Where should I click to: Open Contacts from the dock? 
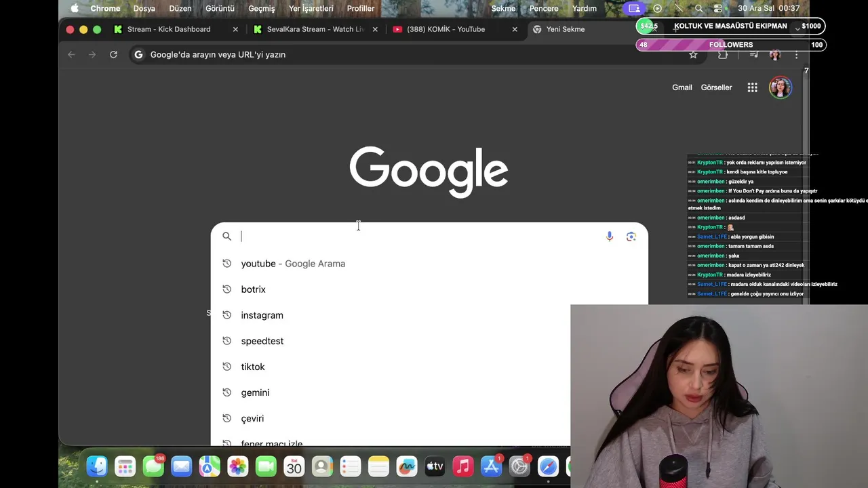click(322, 466)
